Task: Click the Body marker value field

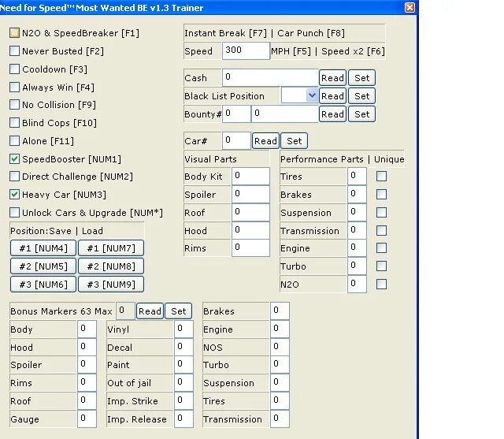Action: (x=87, y=329)
